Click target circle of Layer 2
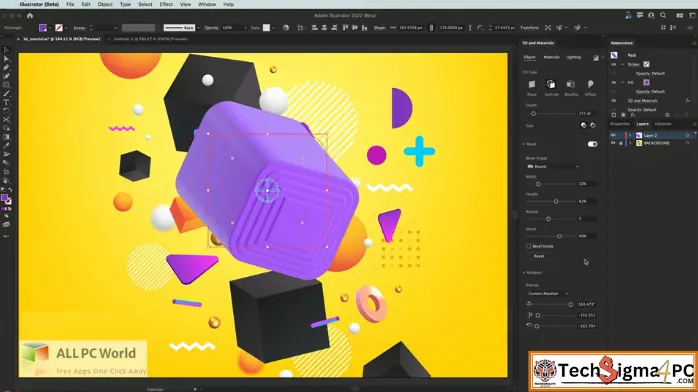This screenshot has height=392, width=698. [687, 135]
